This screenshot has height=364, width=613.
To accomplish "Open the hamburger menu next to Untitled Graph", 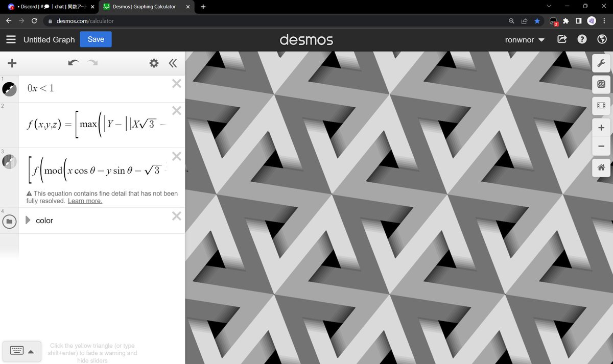I will coord(11,39).
